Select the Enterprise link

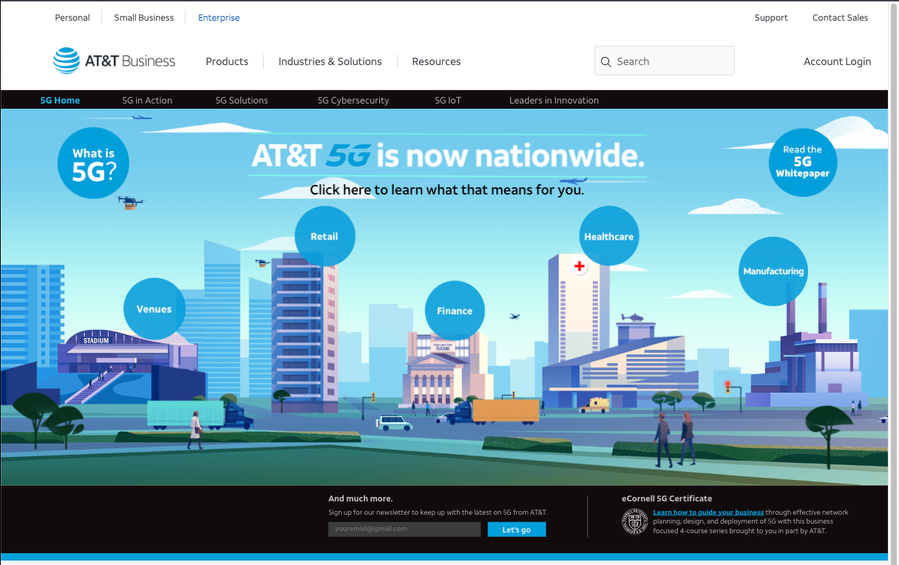tap(219, 18)
